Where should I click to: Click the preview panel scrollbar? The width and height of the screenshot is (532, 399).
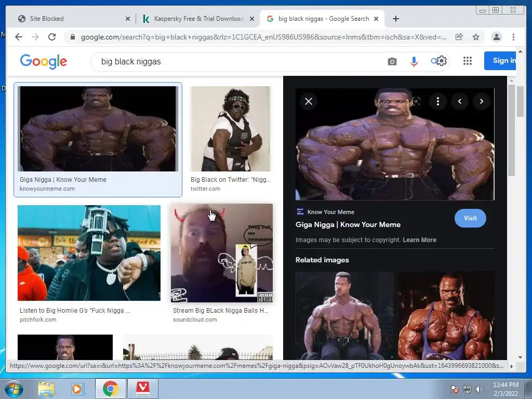pos(511,130)
